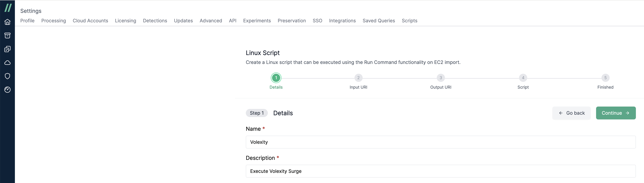This screenshot has height=183, width=644.
Task: Click the Go back button
Action: [x=571, y=113]
